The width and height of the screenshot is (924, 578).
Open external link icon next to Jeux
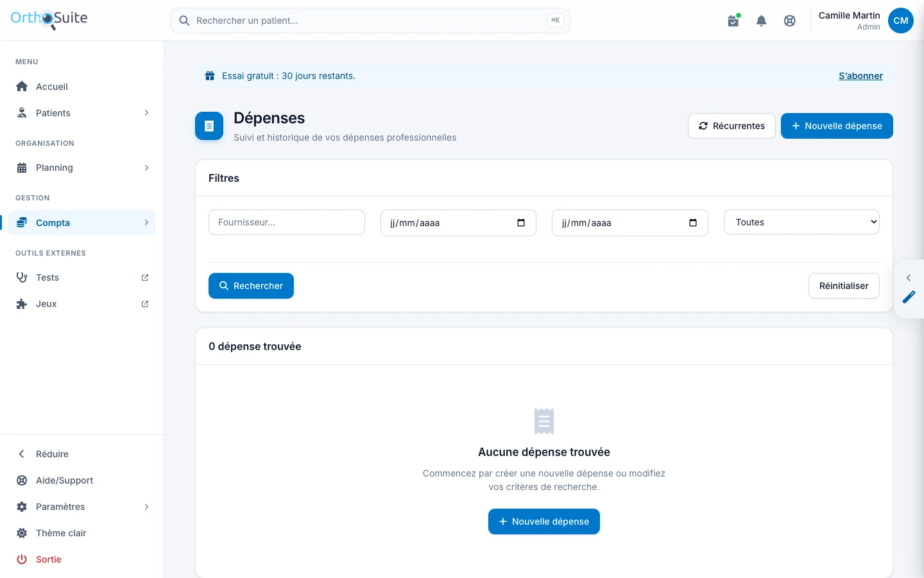click(x=145, y=304)
